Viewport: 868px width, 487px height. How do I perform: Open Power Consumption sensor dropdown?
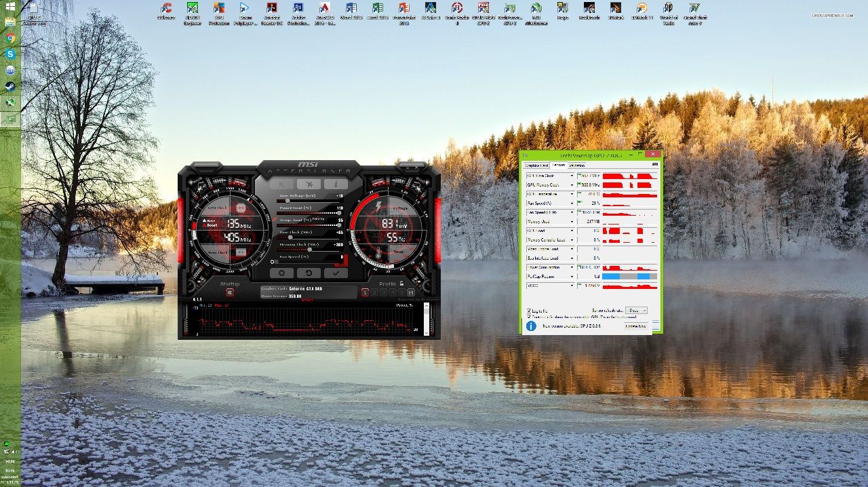click(572, 267)
